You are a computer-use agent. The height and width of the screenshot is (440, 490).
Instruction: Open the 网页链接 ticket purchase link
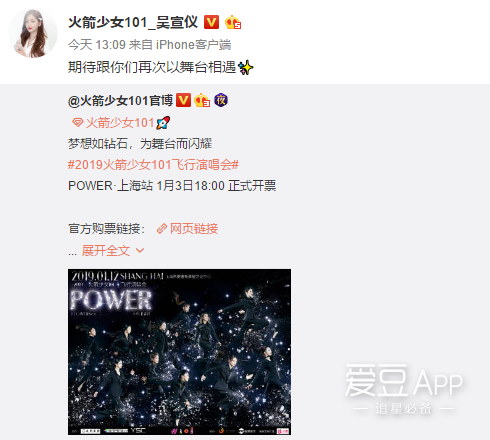click(194, 229)
